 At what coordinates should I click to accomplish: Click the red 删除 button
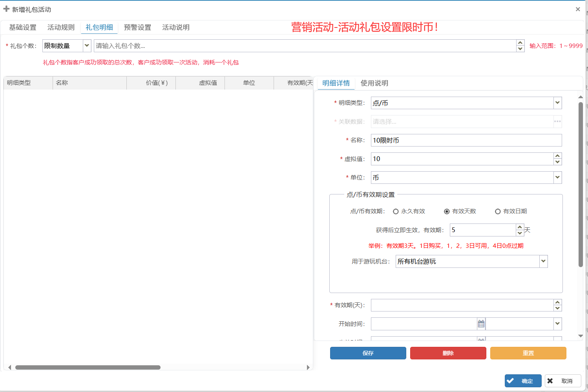click(448, 353)
